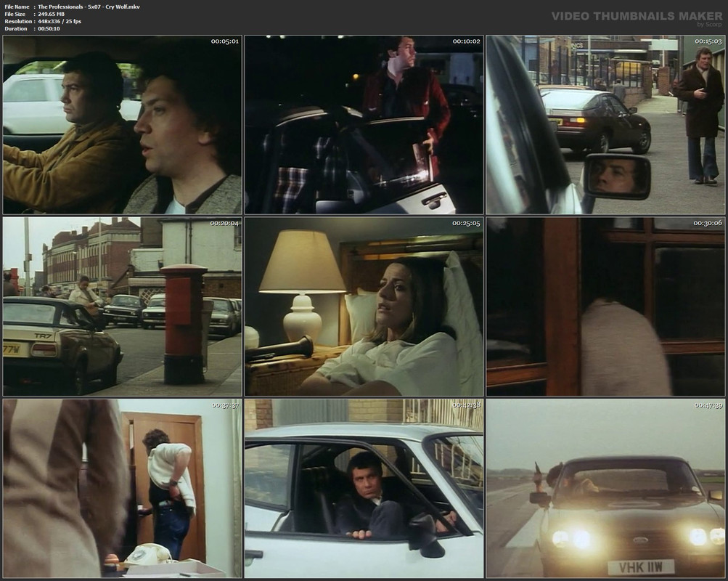Select the thumbnail at 00:05:01

click(122, 125)
